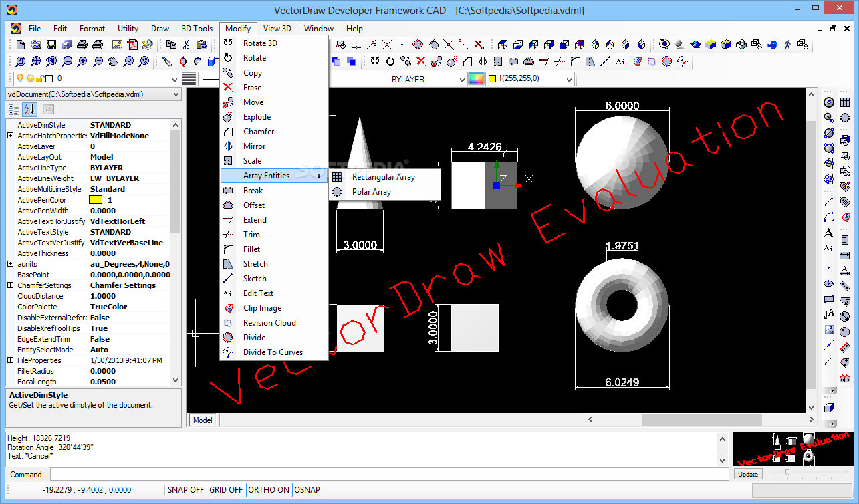Toggle ORTHO ON in status bar
The width and height of the screenshot is (859, 504).
point(269,490)
